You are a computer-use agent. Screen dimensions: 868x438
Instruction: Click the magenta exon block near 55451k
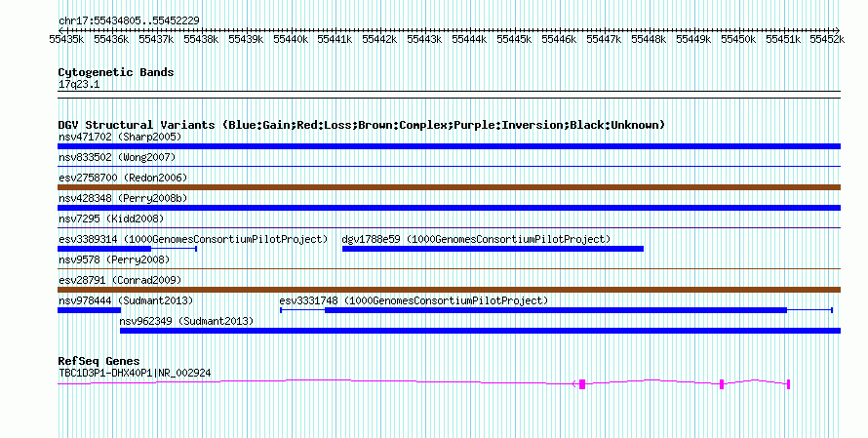(788, 383)
